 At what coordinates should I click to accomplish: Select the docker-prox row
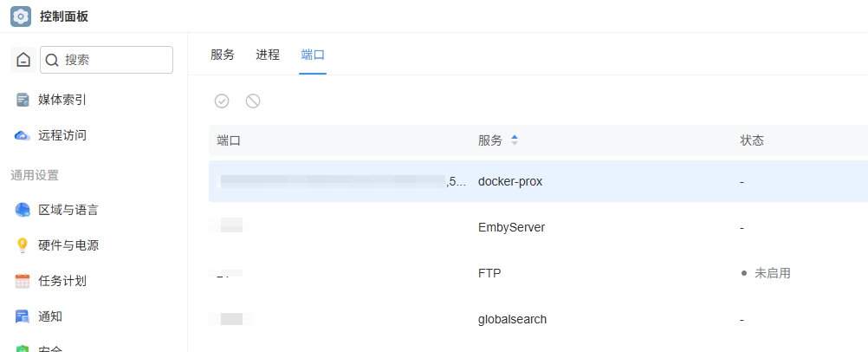(x=538, y=181)
